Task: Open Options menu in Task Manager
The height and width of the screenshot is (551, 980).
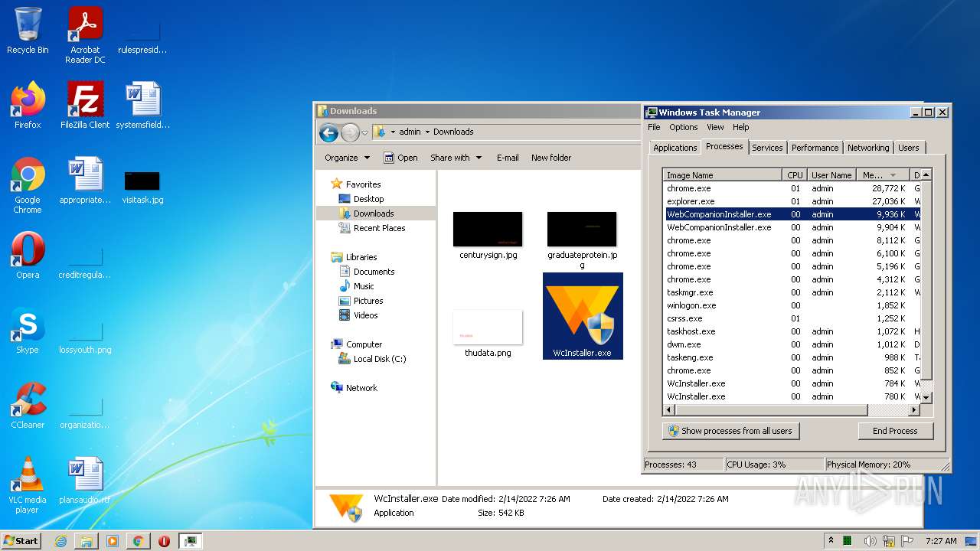Action: pos(684,127)
